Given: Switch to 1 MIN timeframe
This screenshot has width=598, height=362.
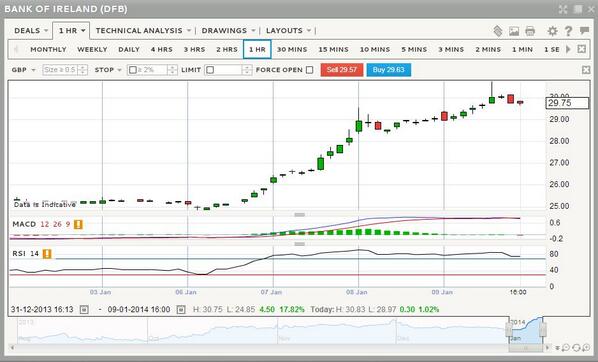Looking at the screenshot, I should pyautogui.click(x=522, y=49).
